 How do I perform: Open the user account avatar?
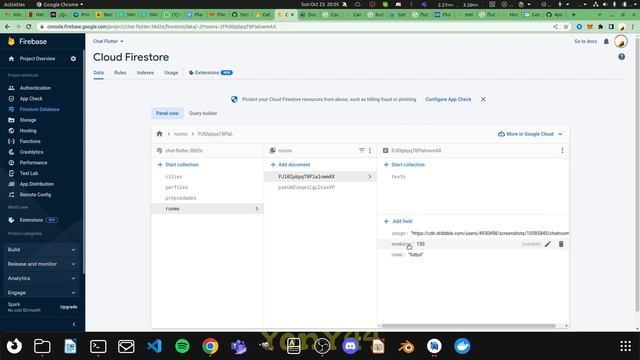[621, 41]
